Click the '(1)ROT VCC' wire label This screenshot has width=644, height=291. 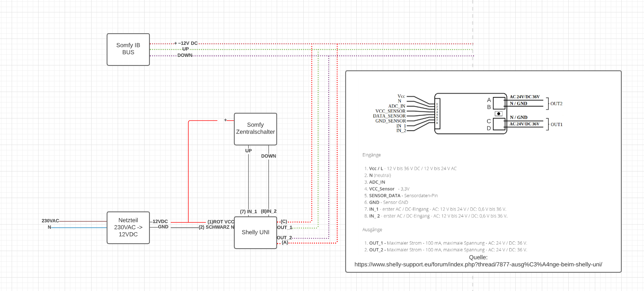(x=221, y=222)
